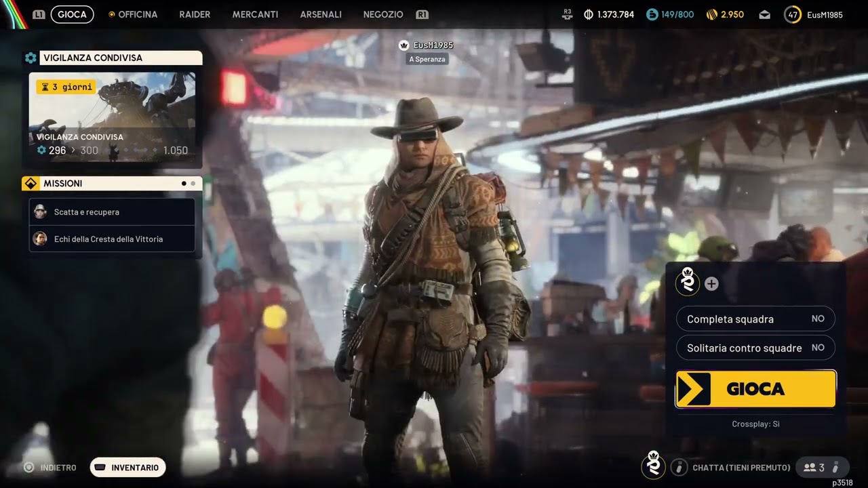Click the OFFICINA notification dot
Viewport: 868px width, 488px height.
click(x=112, y=14)
